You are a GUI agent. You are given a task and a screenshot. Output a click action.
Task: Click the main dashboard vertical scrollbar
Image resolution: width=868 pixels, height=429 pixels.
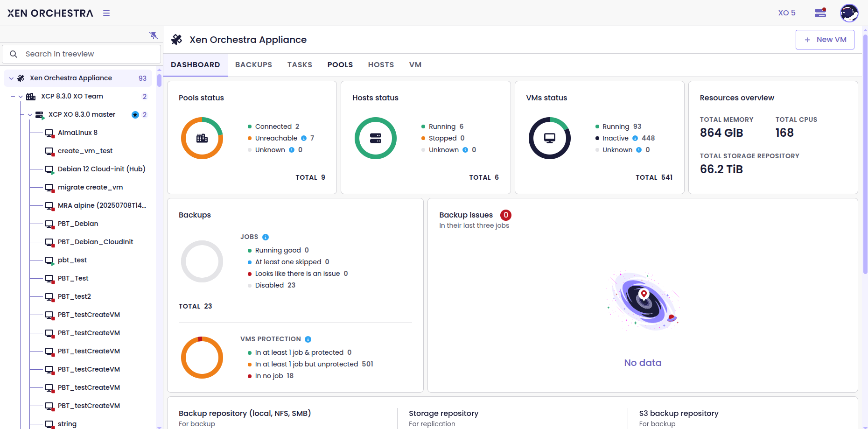click(x=865, y=154)
